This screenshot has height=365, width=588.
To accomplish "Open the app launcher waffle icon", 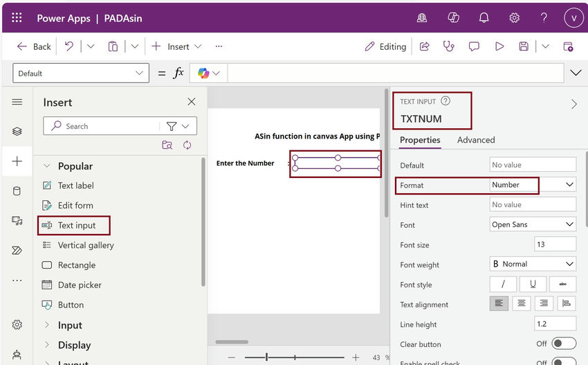I will (x=17, y=17).
